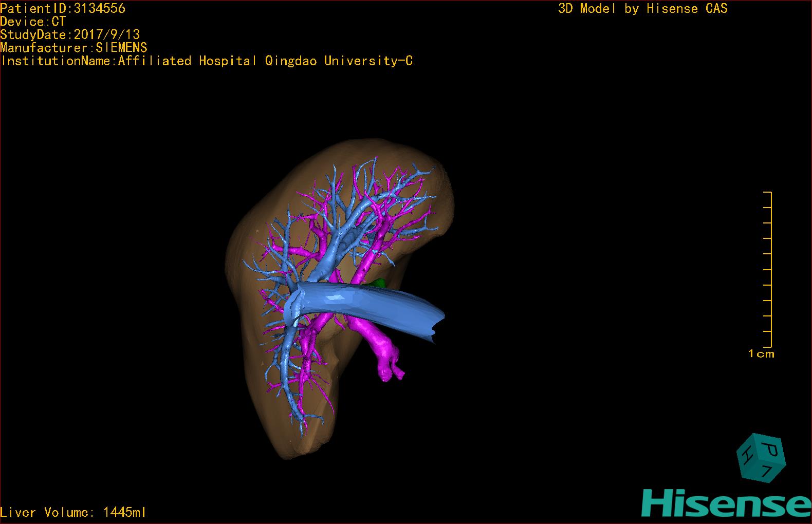Screen dimensions: 812x524
Task: Click the L face of orientation cube
Action: point(768,472)
